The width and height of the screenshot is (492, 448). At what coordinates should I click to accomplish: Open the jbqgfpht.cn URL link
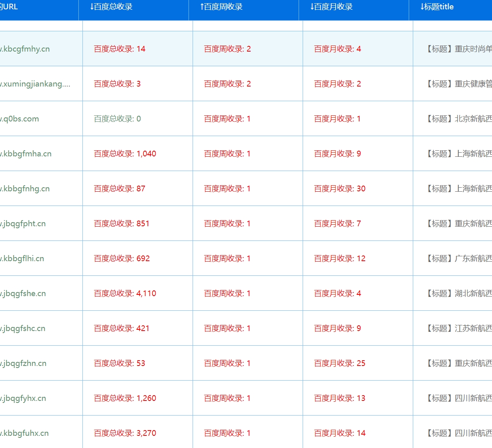point(23,223)
